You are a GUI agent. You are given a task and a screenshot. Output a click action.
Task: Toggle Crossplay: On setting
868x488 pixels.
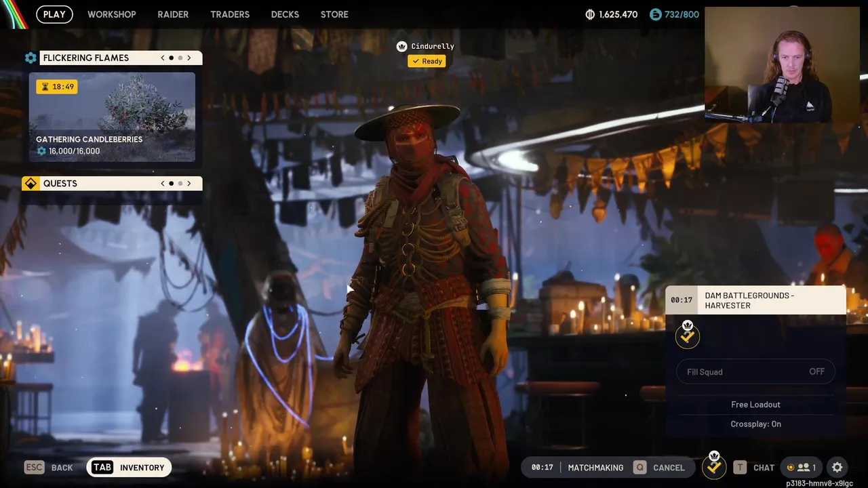coord(755,424)
